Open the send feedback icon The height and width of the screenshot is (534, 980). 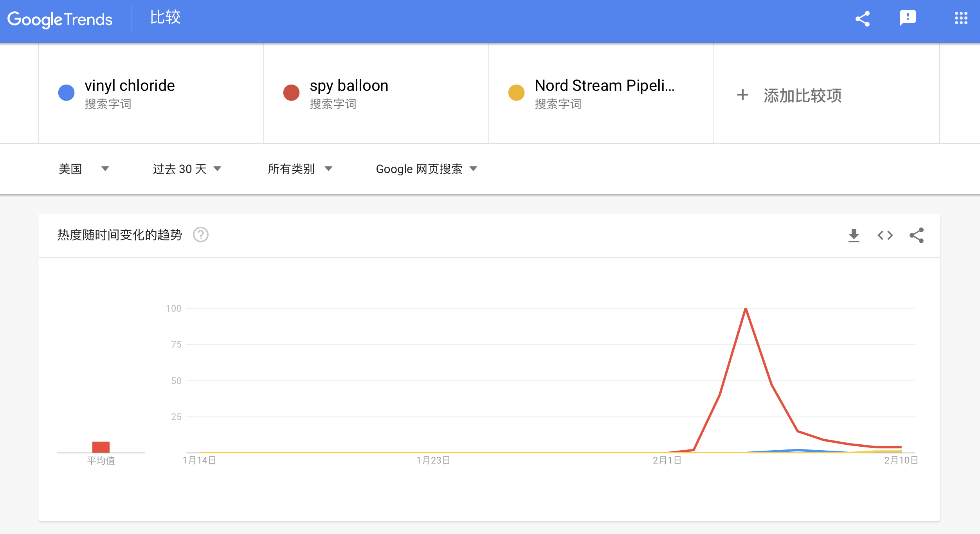coord(908,18)
